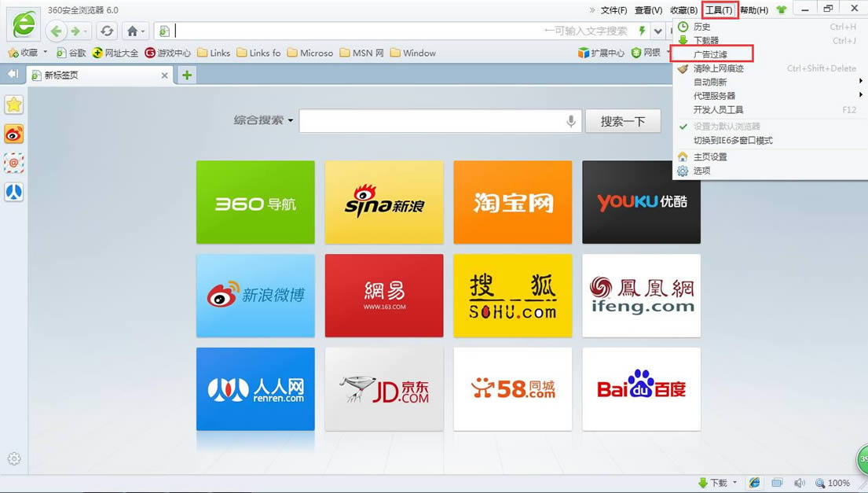Expand the home button dropdown arrow

point(143,31)
